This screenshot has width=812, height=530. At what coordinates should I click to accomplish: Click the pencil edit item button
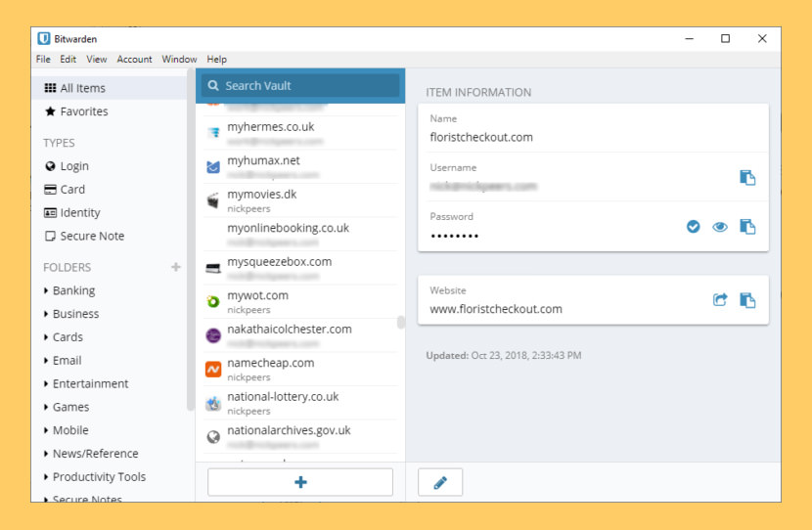[x=440, y=482]
